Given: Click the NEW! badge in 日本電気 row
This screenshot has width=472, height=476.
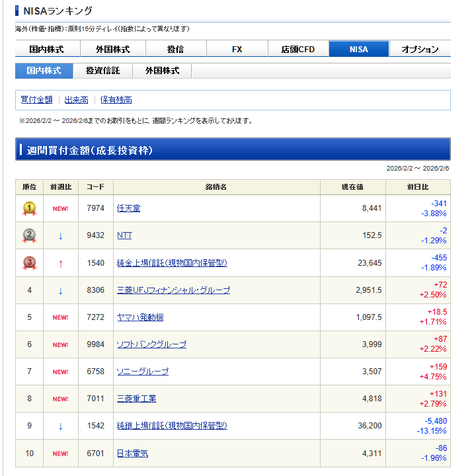Looking at the screenshot, I should (x=60, y=454).
